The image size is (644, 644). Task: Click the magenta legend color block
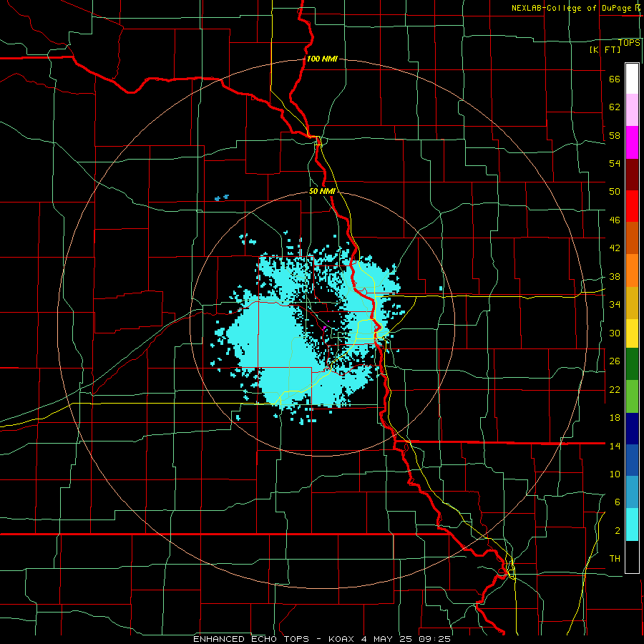[x=632, y=142]
